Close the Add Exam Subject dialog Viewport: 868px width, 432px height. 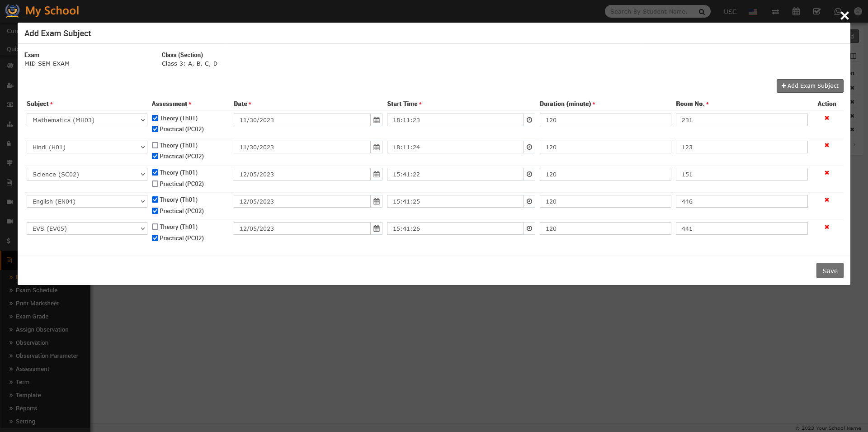click(844, 16)
